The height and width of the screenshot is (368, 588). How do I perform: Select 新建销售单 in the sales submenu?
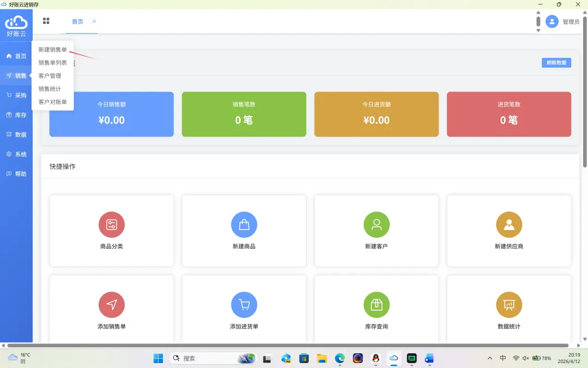coord(52,50)
